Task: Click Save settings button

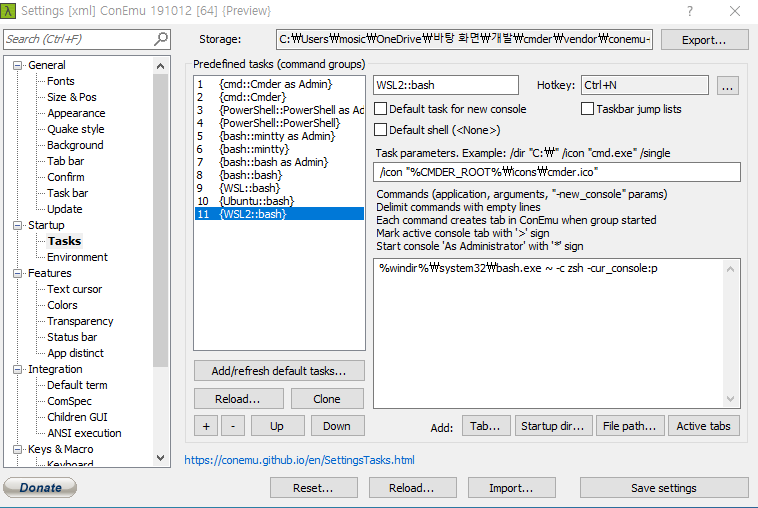Action: [664, 488]
